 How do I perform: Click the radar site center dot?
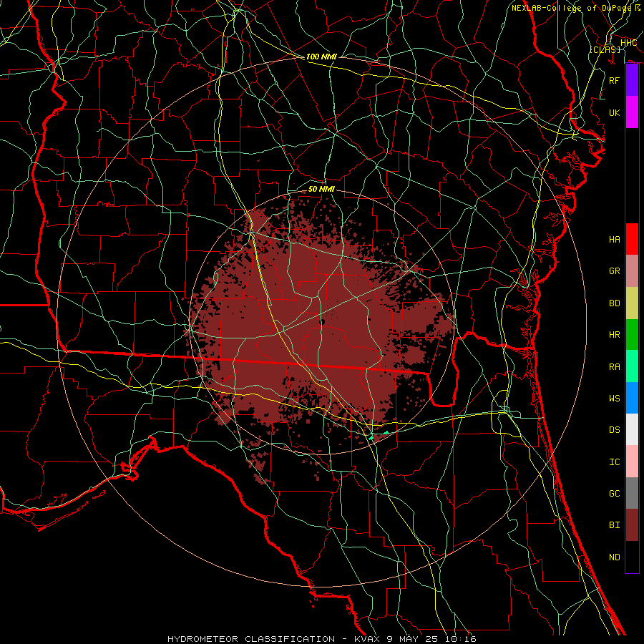click(x=323, y=323)
